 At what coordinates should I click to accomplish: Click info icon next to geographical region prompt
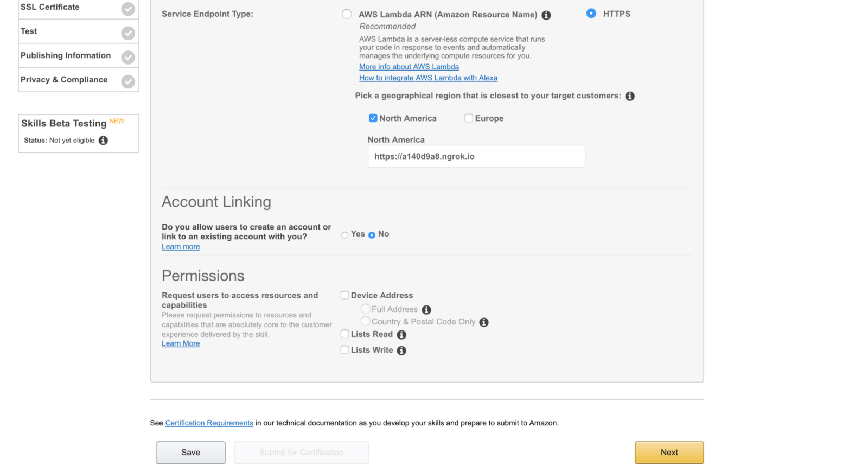[630, 96]
